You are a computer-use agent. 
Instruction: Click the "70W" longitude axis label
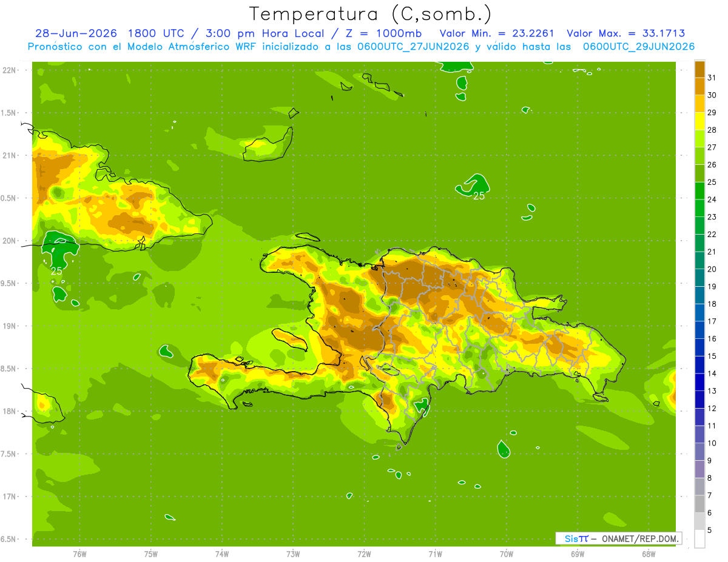click(x=507, y=554)
